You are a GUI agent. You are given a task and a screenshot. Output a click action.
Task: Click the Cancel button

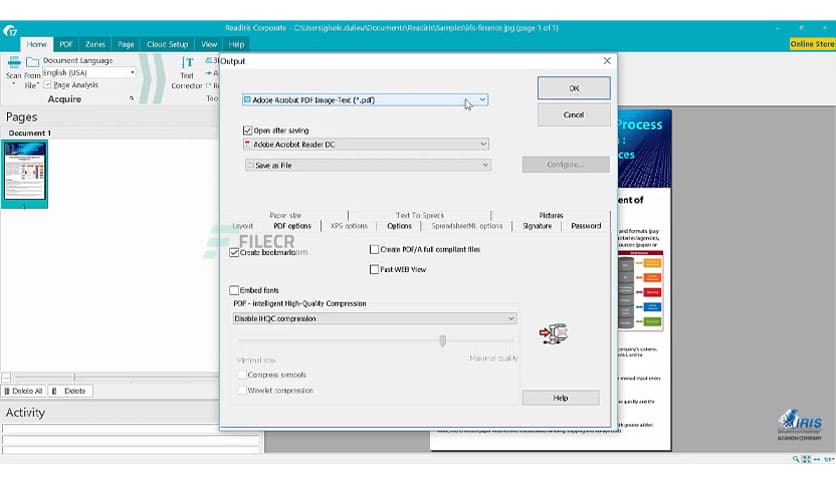pyautogui.click(x=574, y=115)
